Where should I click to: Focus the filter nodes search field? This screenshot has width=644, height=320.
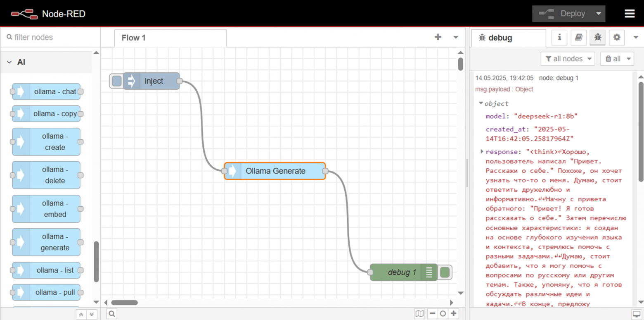pos(50,37)
